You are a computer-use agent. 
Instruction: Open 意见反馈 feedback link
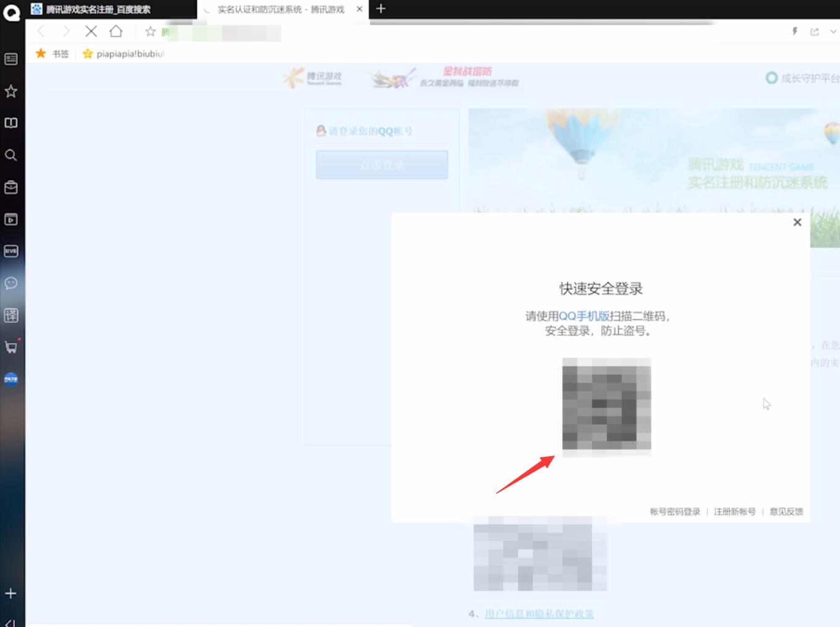pos(786,512)
